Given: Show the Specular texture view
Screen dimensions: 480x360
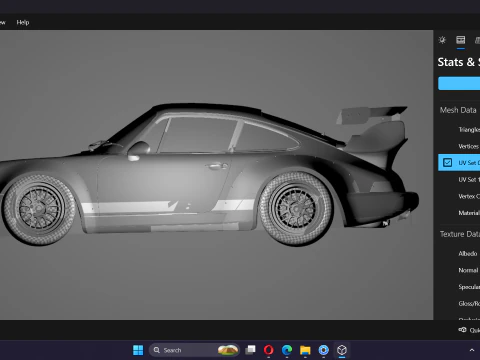Looking at the screenshot, I should [x=459, y=287].
